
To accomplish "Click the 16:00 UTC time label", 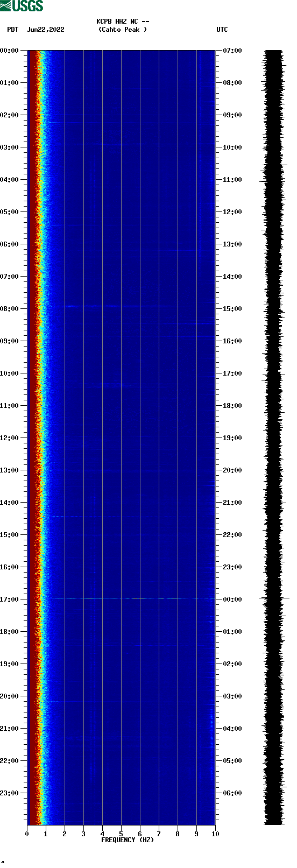I will [232, 341].
